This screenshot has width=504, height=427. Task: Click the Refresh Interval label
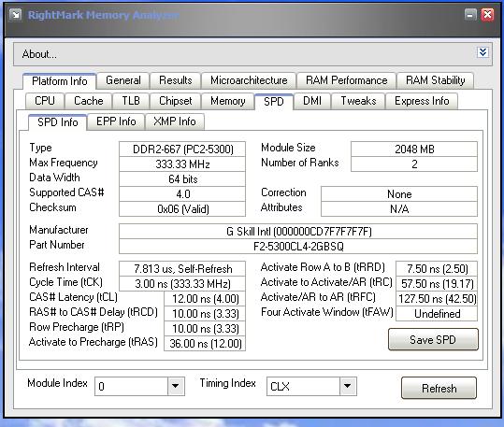click(x=65, y=267)
